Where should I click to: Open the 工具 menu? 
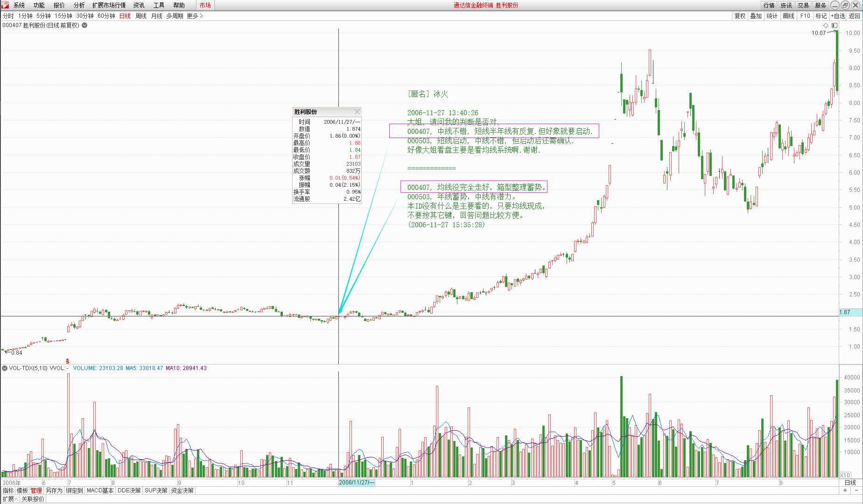pyautogui.click(x=159, y=5)
